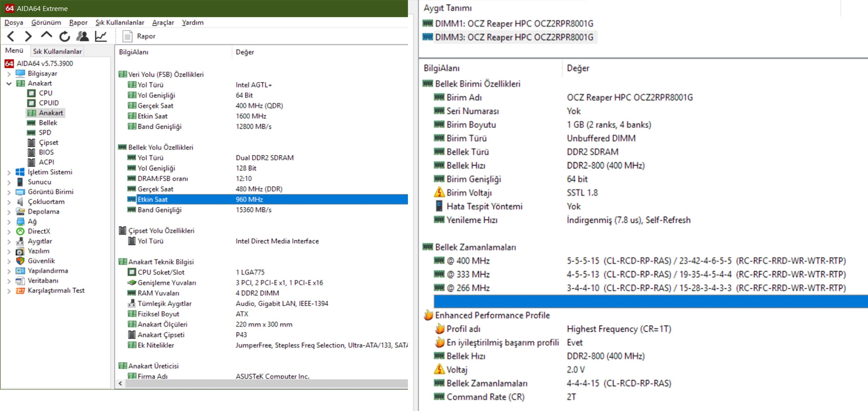Select DIMM1 OCZ Reaper device entry

pyautogui.click(x=513, y=24)
